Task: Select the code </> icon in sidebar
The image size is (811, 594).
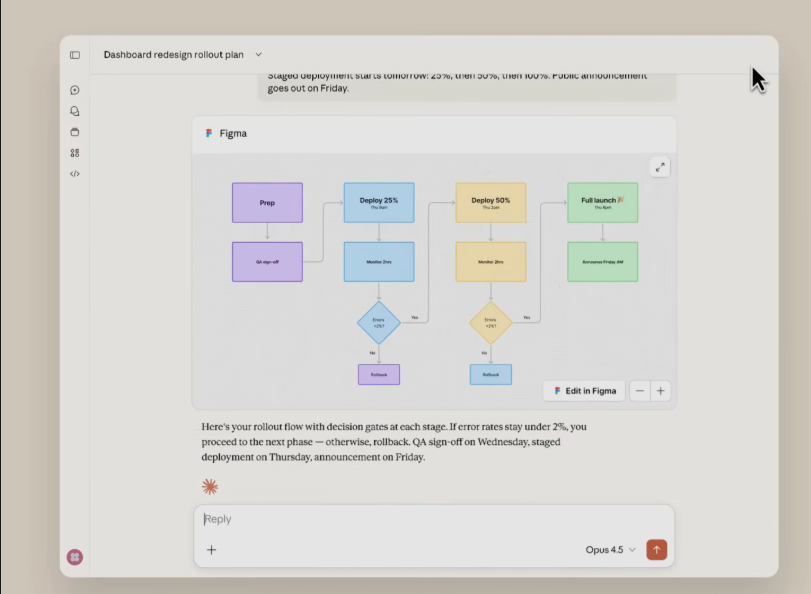Action: click(x=75, y=173)
